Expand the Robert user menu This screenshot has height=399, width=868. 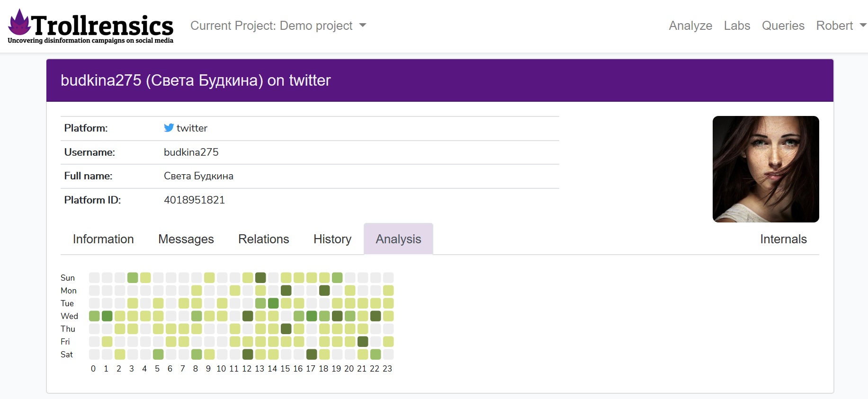coord(841,26)
